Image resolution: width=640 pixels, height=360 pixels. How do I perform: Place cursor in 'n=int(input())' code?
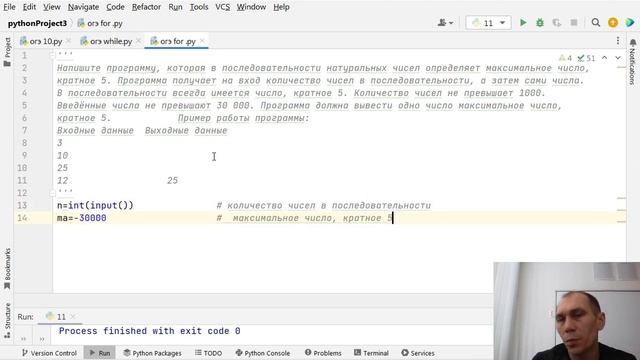(95, 205)
